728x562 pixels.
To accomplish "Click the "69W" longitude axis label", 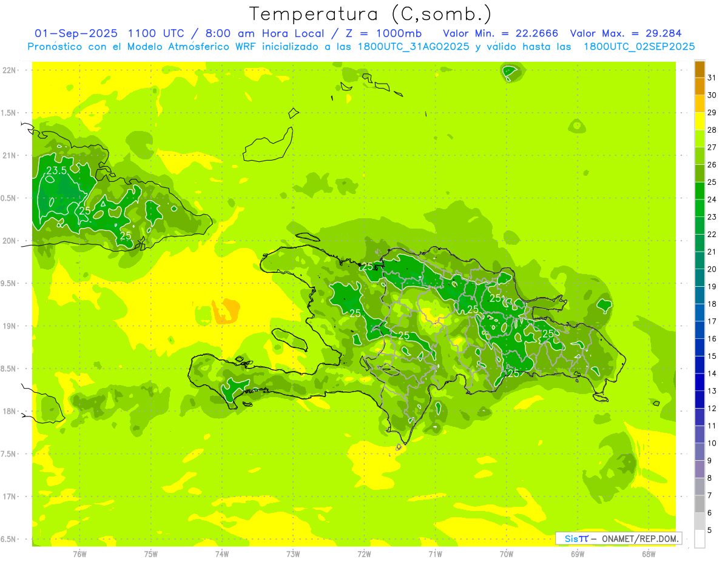I will 578,554.
